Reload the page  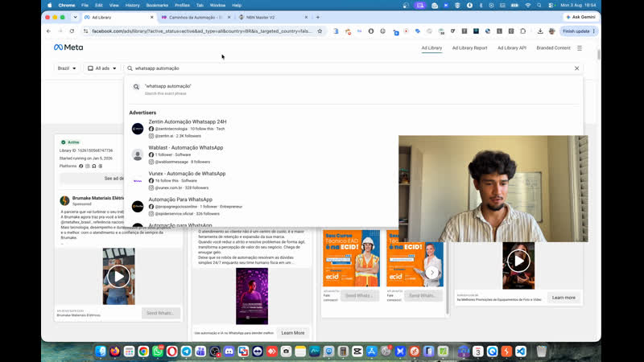pos(72,31)
